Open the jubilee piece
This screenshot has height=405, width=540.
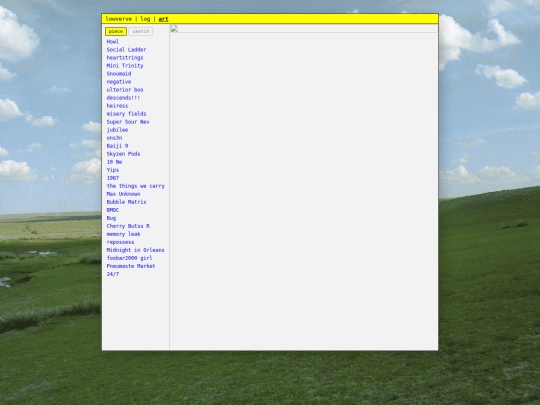(x=117, y=130)
